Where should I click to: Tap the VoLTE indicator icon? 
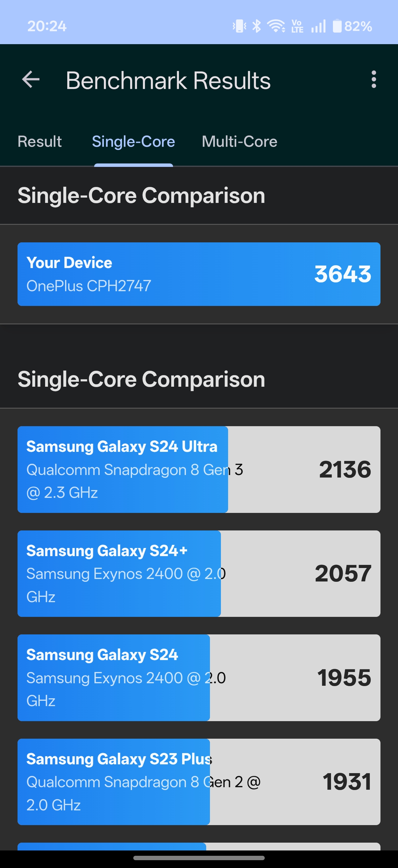[297, 26]
